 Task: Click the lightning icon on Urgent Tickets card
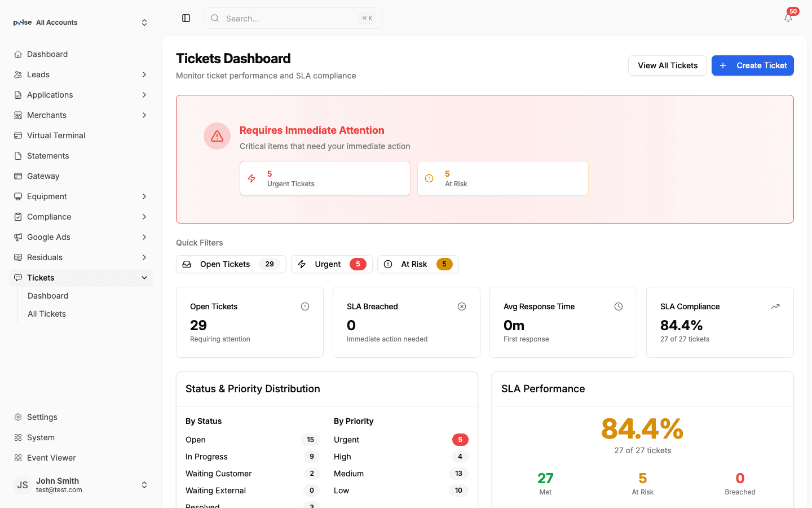(251, 178)
